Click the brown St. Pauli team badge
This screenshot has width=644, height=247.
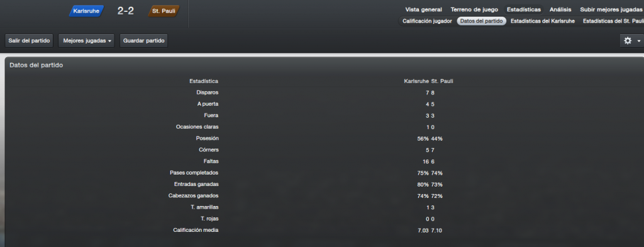coord(164,11)
